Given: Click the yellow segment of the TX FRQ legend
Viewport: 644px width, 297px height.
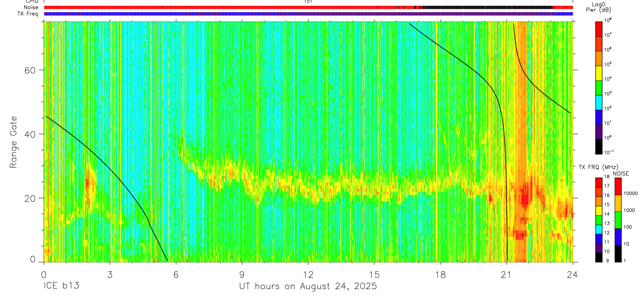Looking at the screenshot, I should tap(599, 211).
